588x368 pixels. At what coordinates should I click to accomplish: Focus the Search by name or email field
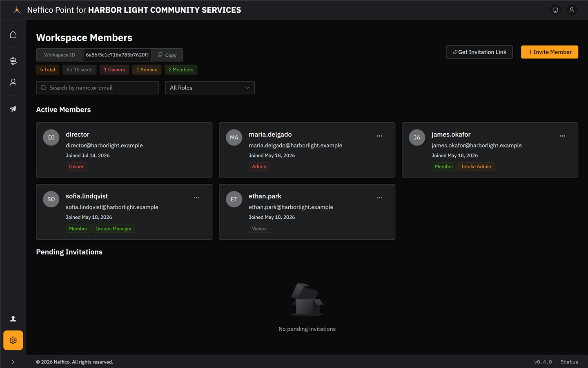(97, 88)
